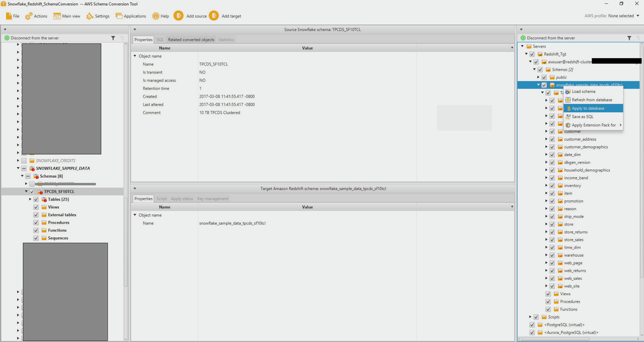The image size is (644, 342).
Task: Uncheck the web_site table checkbox
Action: tap(552, 286)
